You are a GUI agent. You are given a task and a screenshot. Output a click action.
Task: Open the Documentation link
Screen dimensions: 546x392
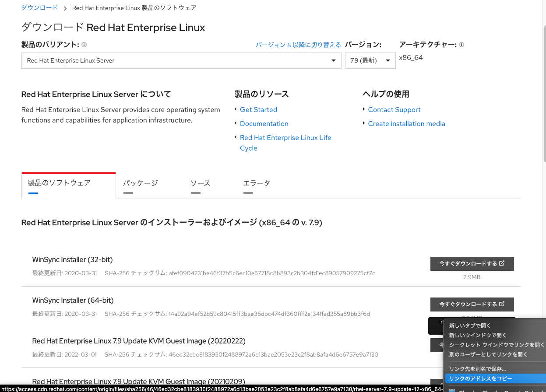pos(264,124)
